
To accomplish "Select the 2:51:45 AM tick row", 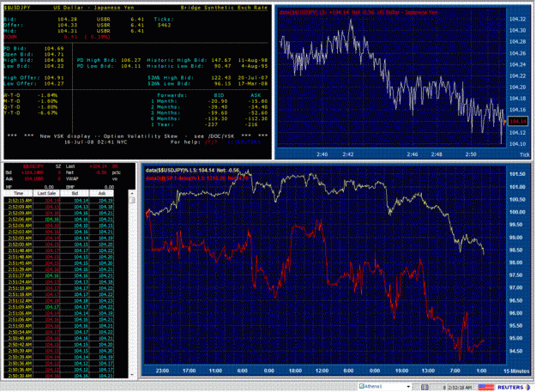I will click(x=59, y=263).
